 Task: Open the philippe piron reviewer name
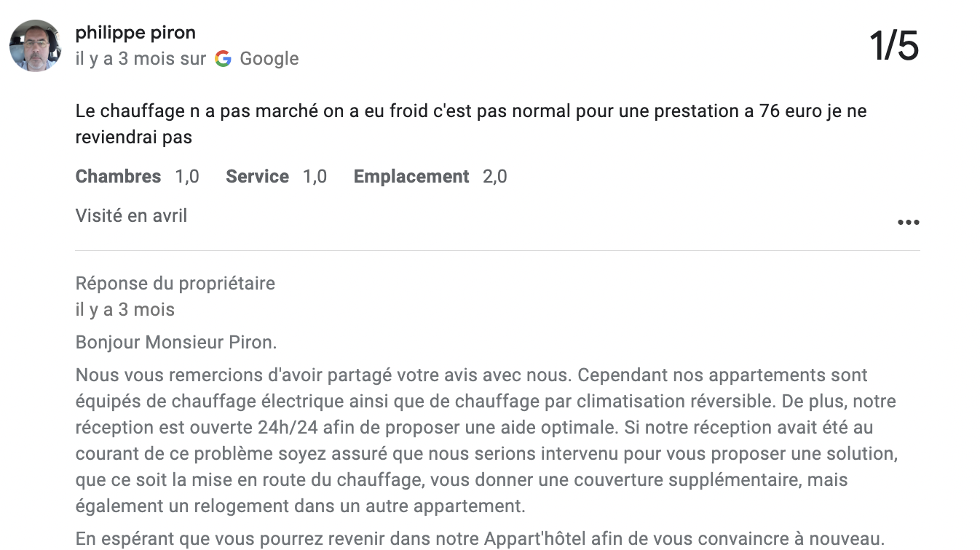click(135, 33)
